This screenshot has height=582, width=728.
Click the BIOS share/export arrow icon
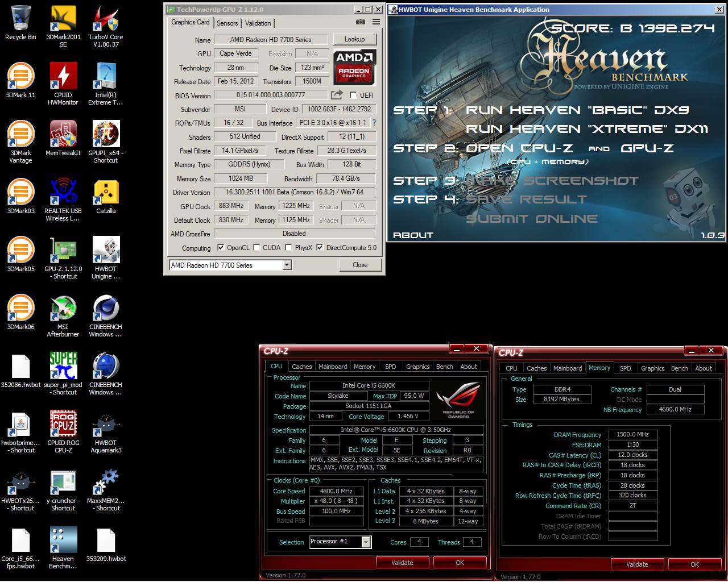337,95
